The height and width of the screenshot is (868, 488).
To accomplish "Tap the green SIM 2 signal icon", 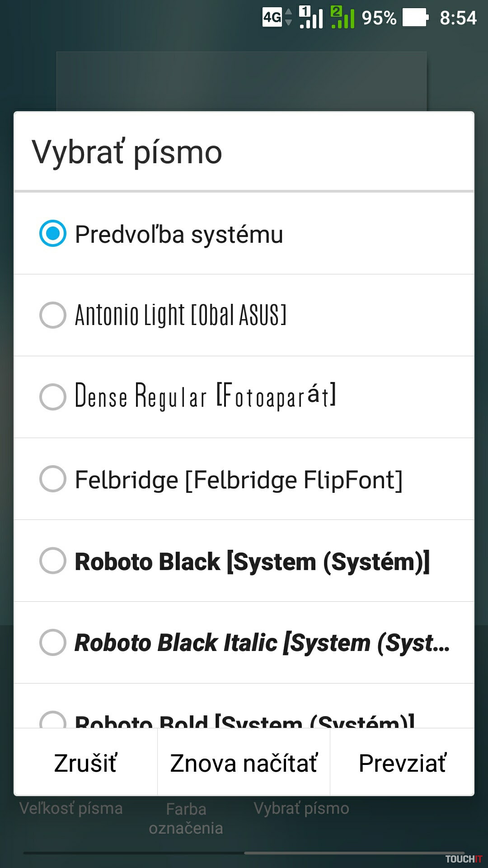I will (x=343, y=18).
